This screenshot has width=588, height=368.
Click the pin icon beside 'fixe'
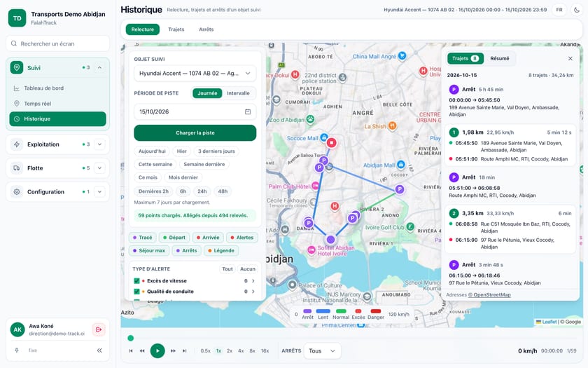tap(17, 350)
